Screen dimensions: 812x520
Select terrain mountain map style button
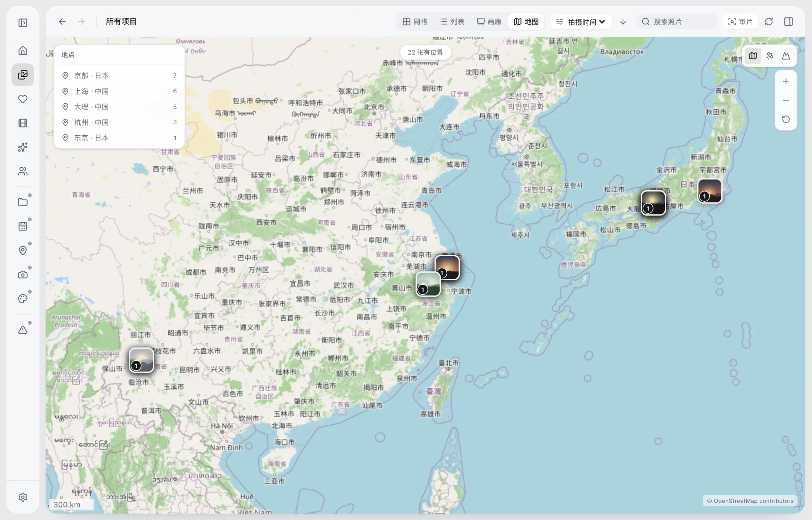coord(786,56)
